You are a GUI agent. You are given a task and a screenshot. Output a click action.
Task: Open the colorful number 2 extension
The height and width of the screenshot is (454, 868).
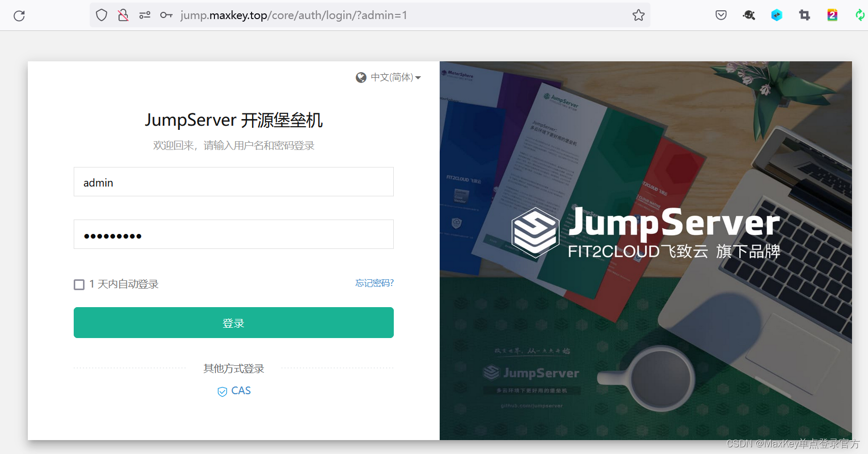click(832, 15)
